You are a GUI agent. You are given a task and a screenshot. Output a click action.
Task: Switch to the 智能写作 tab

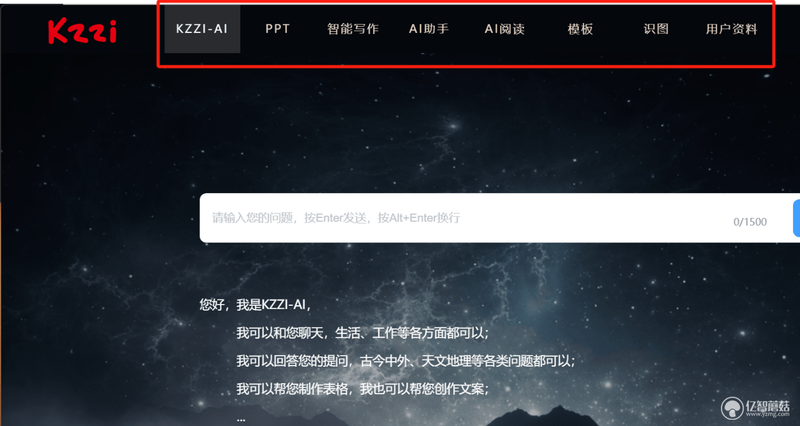[353, 29]
